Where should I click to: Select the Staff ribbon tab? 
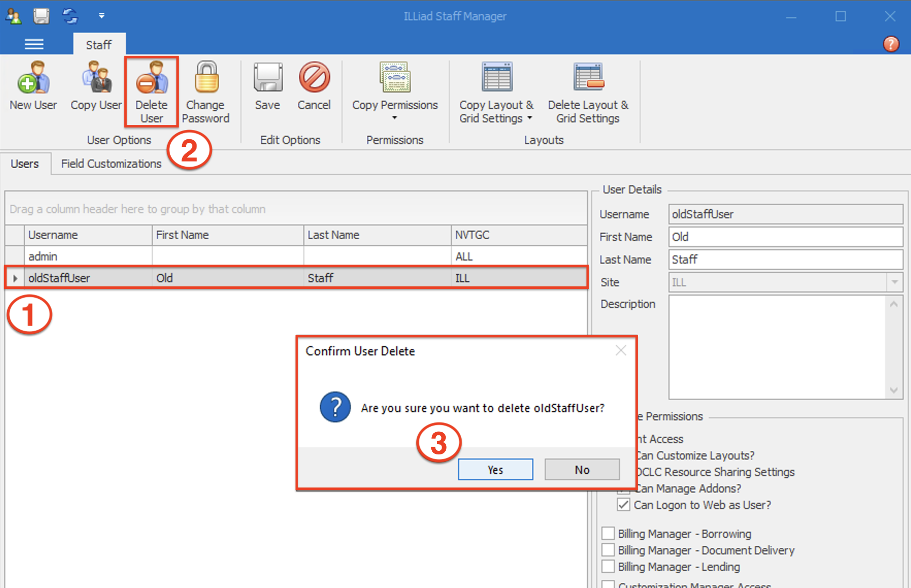[x=99, y=45]
